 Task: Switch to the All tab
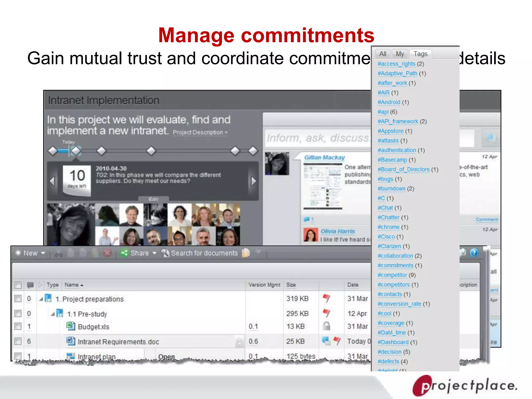click(382, 54)
